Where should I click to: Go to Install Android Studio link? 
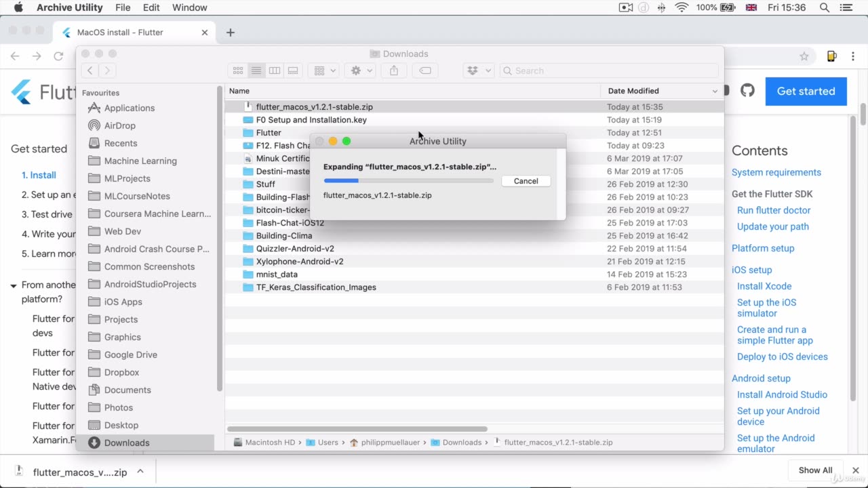coord(782,394)
